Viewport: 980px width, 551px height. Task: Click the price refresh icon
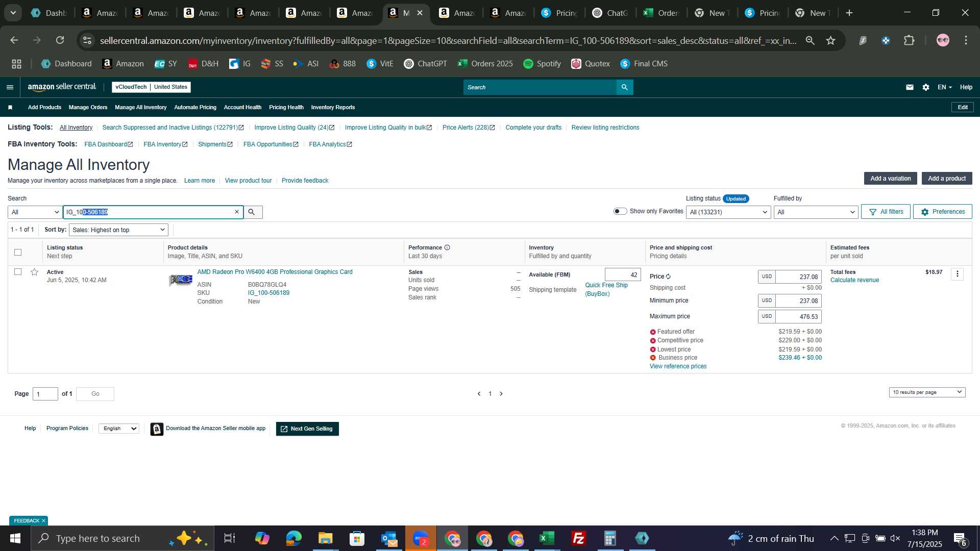coord(668,277)
